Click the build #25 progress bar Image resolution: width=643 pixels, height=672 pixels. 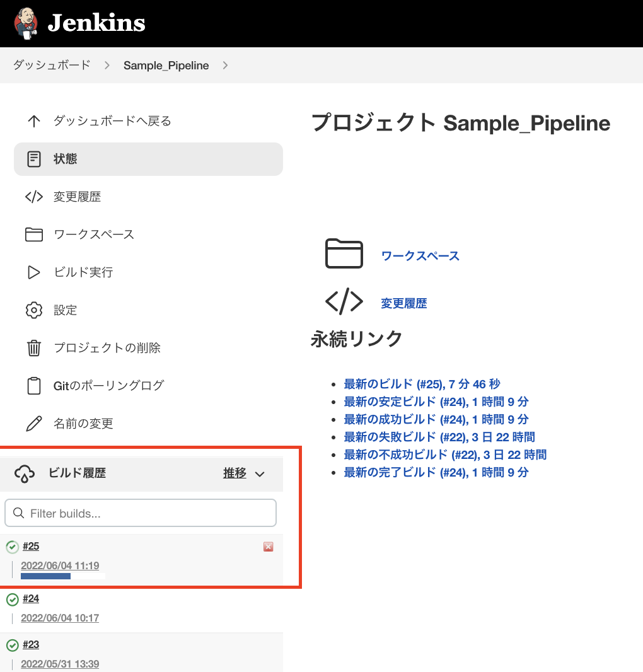click(x=63, y=576)
